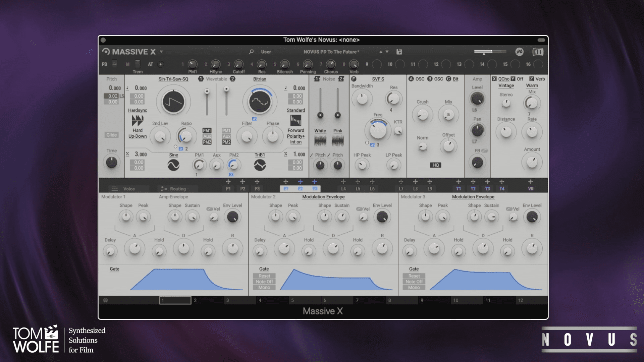This screenshot has height=362, width=644.
Task: Click the Forward wavetable direction option
Action: (296, 130)
